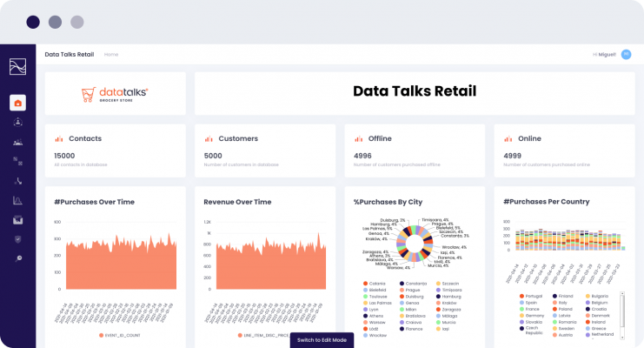644x348 pixels.
Task: Click the %Purchases By City chart title
Action: pos(388,202)
